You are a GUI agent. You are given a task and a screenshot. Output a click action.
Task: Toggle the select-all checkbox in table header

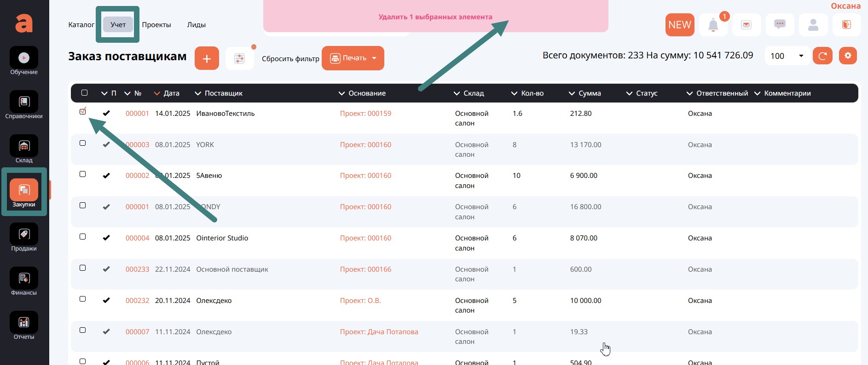click(x=84, y=93)
